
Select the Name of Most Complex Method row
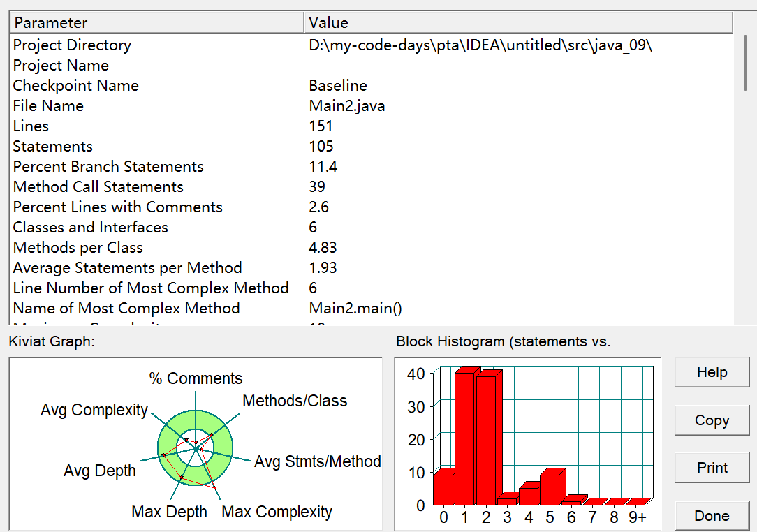[372, 309]
